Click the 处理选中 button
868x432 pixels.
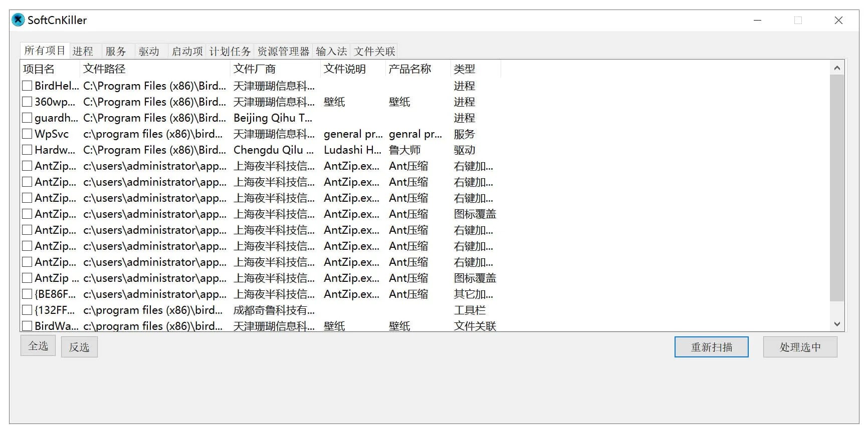[x=800, y=347]
